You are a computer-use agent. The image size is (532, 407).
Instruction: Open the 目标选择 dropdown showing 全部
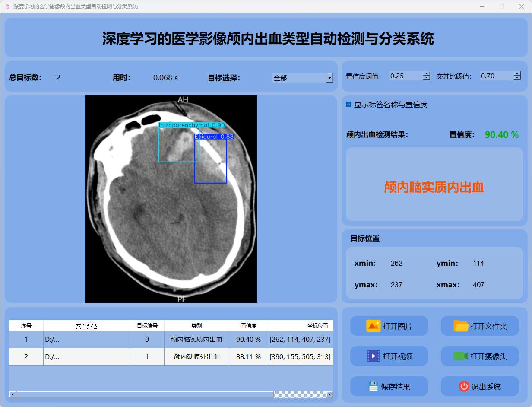pos(303,78)
